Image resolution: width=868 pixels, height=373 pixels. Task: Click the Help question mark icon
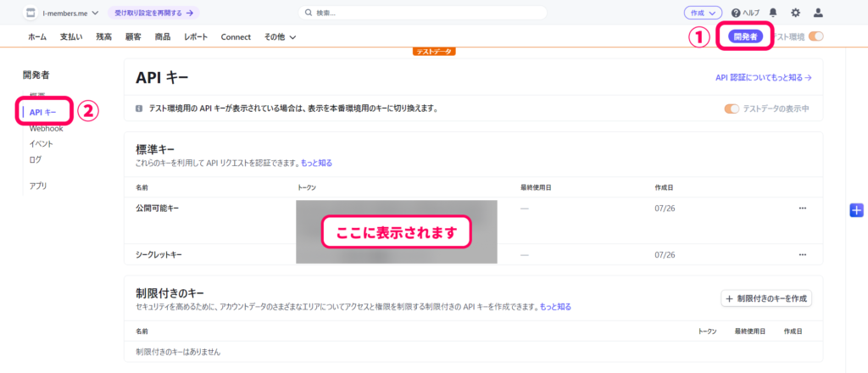coord(736,13)
